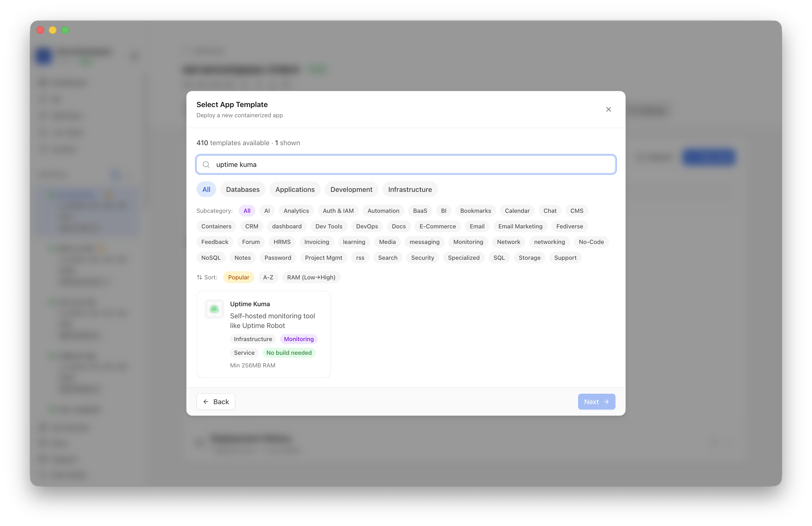Filter by Specialized subcategory
This screenshot has height=526, width=812.
coord(463,258)
